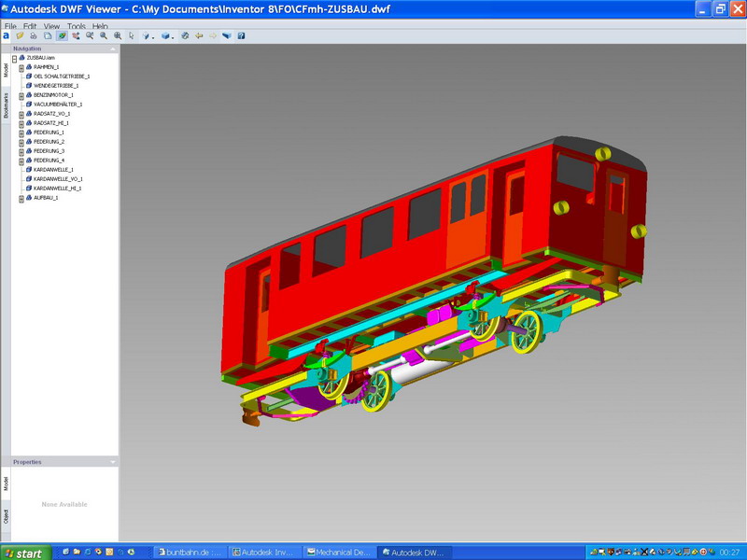Switch to the Bookmarks side tab
Image resolution: width=747 pixels, height=560 pixels.
coord(6,105)
